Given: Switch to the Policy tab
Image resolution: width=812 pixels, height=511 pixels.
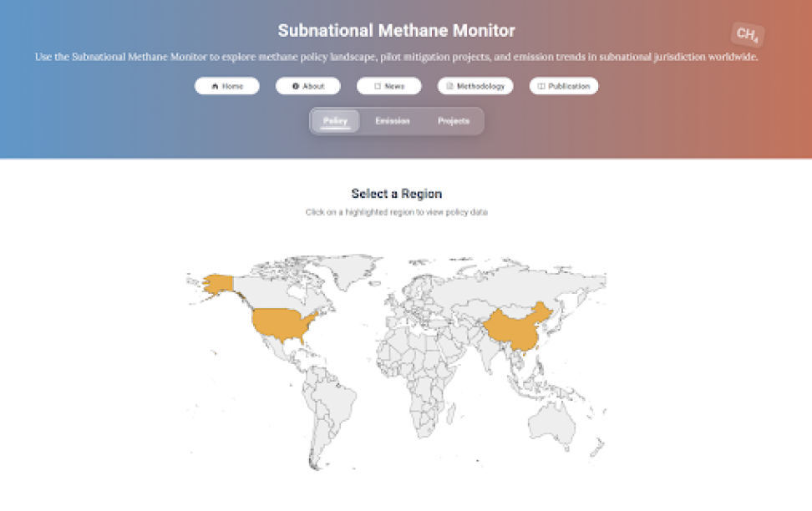Looking at the screenshot, I should coord(335,121).
